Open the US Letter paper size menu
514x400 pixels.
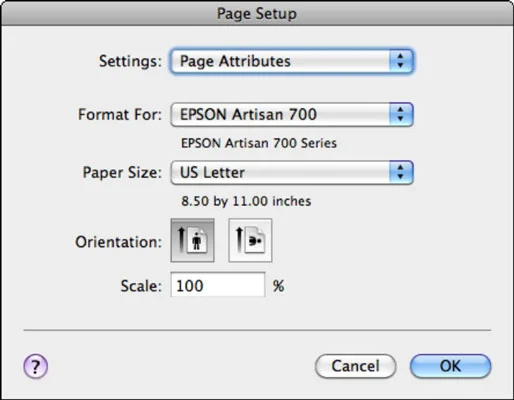pyautogui.click(x=292, y=172)
